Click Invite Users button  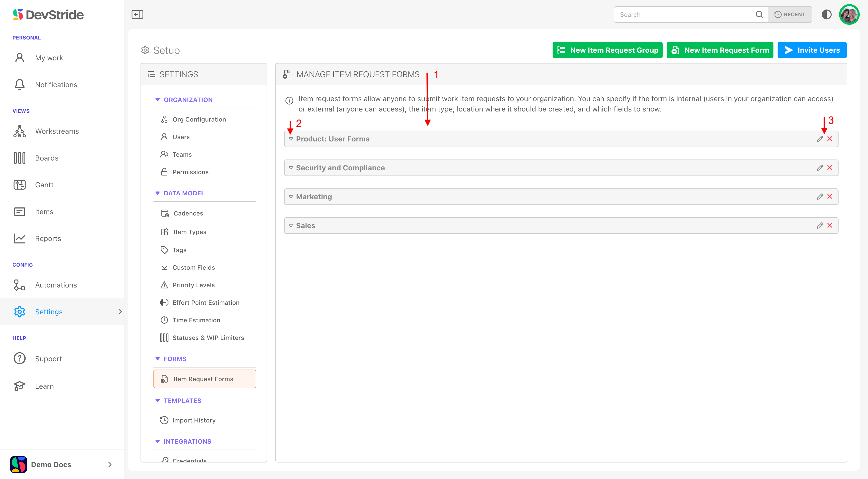(x=812, y=50)
